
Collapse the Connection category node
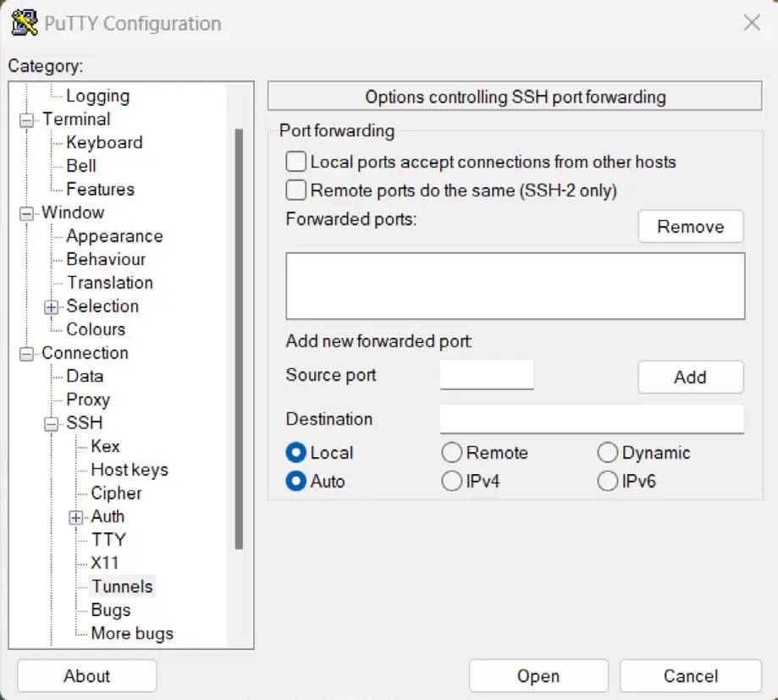click(27, 354)
